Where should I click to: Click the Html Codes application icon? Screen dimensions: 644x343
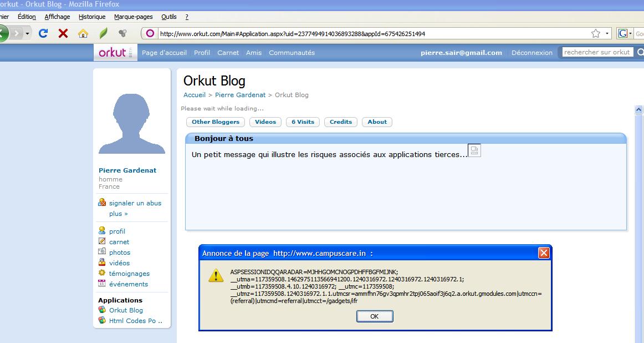(x=102, y=320)
